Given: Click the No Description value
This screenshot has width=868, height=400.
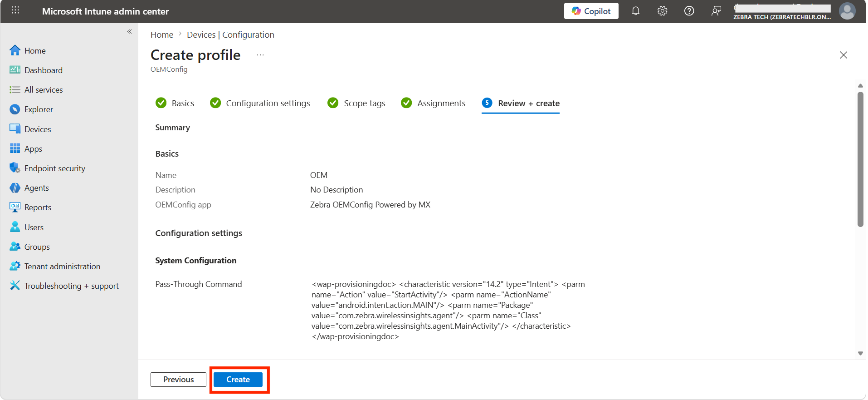Looking at the screenshot, I should click(336, 190).
